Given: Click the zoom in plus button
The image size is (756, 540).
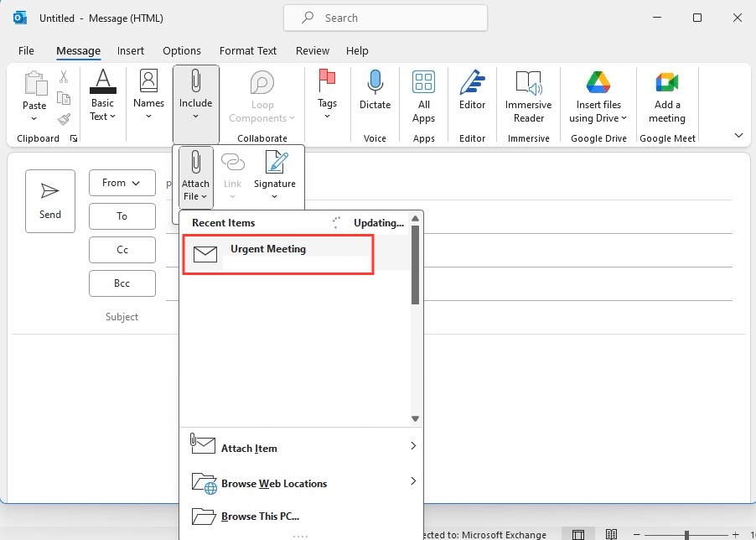Looking at the screenshot, I should click(x=735, y=535).
